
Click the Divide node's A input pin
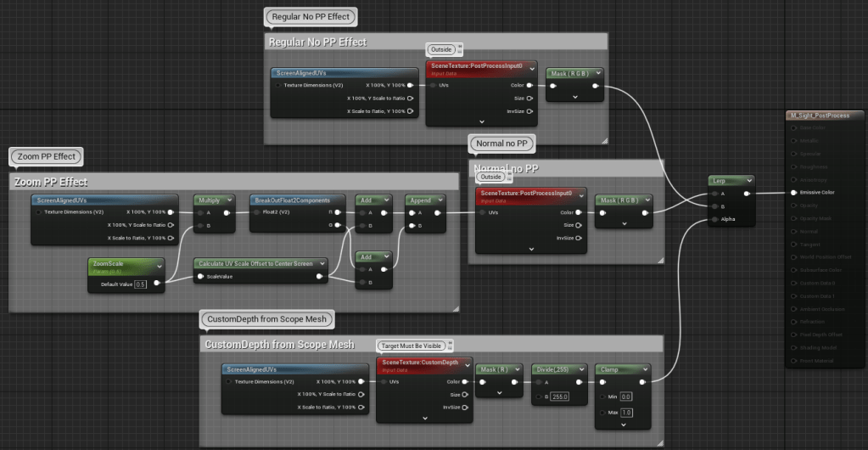[x=538, y=382]
